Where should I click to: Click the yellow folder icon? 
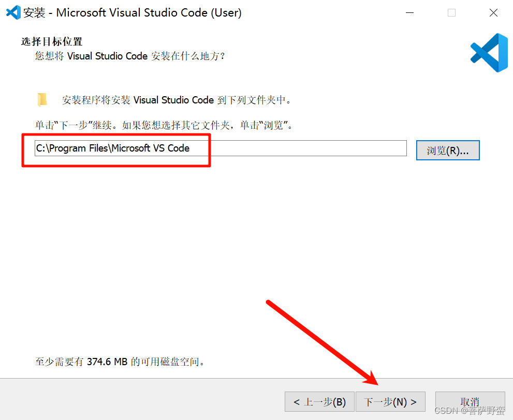point(42,100)
